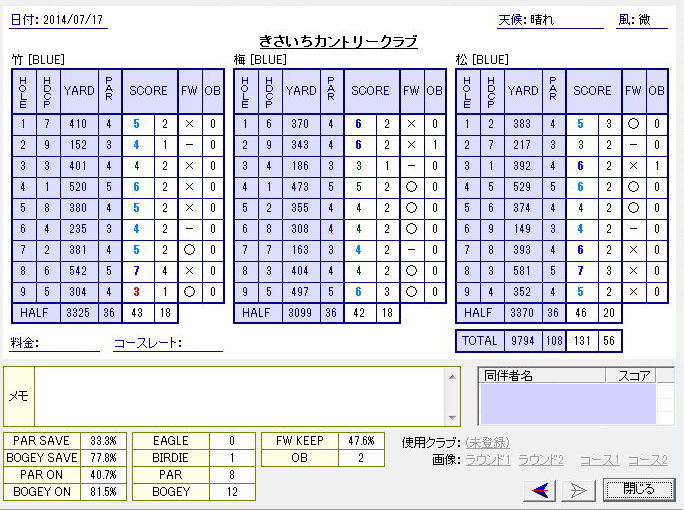Select the 竹 [BLUE] course label

38,60
